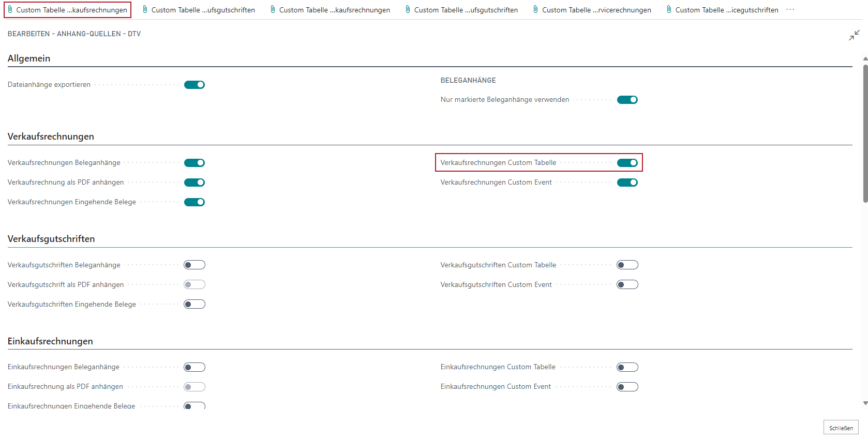Enable Einkaufsrechnungen Custom Event toggle
This screenshot has height=439, width=868.
627,387
